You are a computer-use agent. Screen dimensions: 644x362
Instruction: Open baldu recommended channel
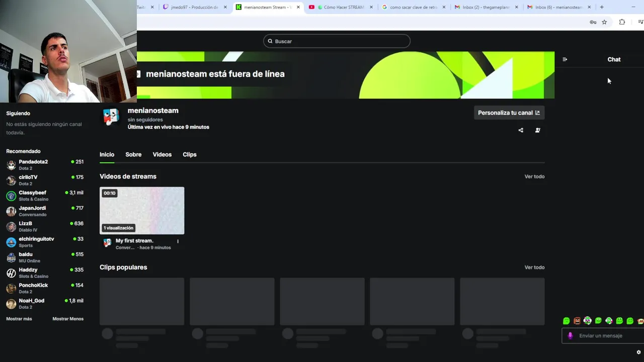point(44,257)
